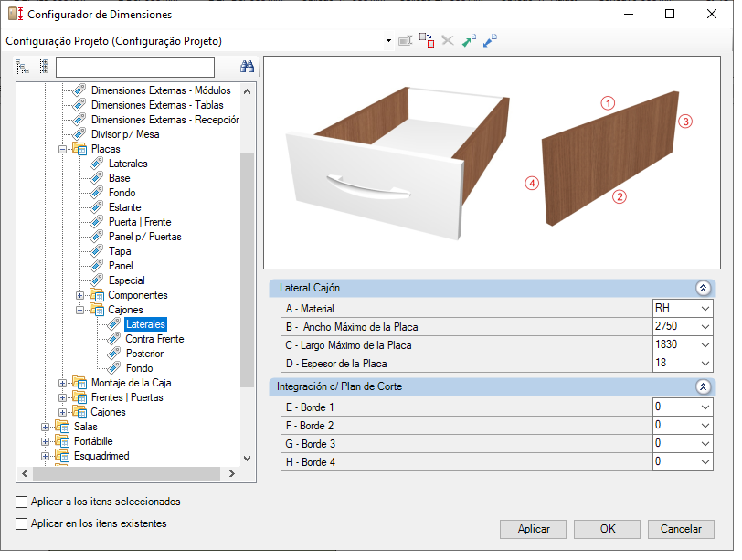742x560 pixels.
Task: Expand the Portábille folder node
Action: (x=45, y=442)
